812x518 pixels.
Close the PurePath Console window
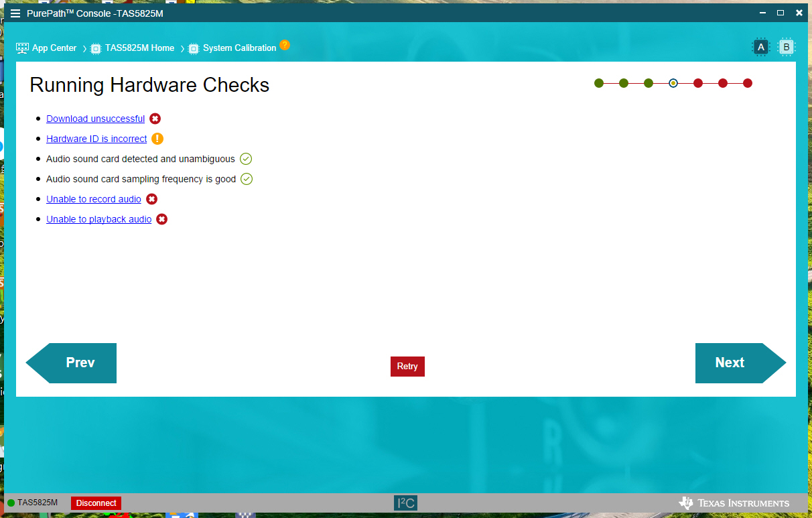[799, 13]
